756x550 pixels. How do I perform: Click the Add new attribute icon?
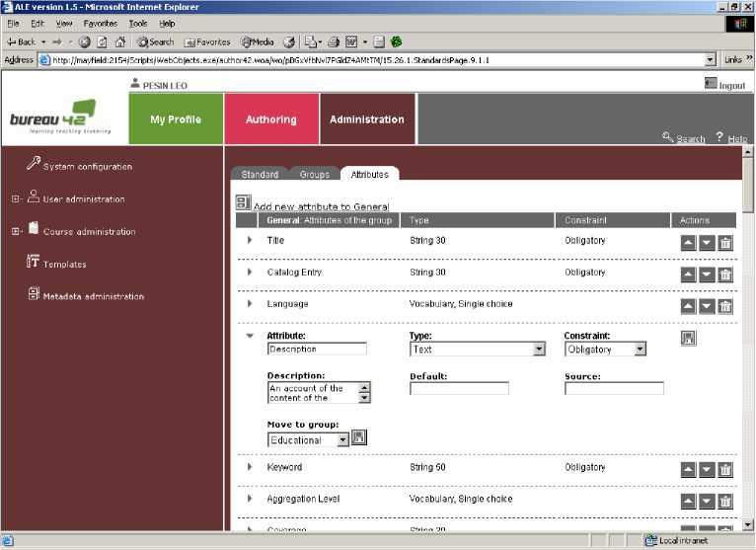244,202
